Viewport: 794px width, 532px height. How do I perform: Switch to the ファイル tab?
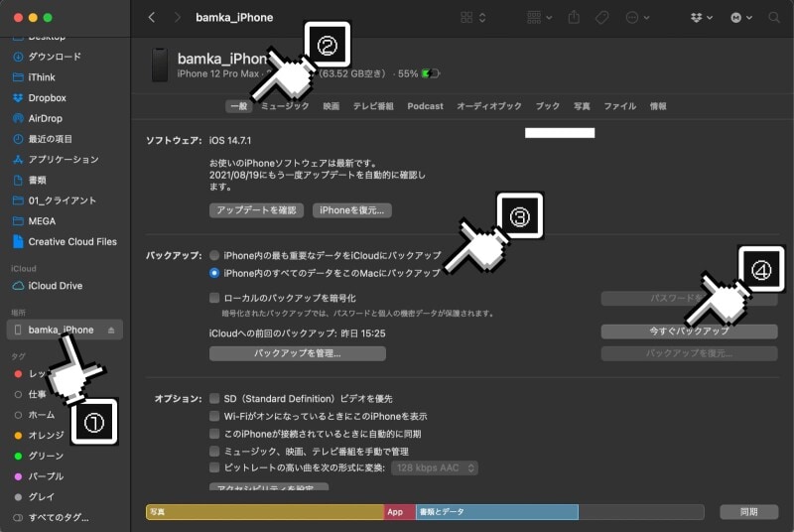(x=619, y=106)
